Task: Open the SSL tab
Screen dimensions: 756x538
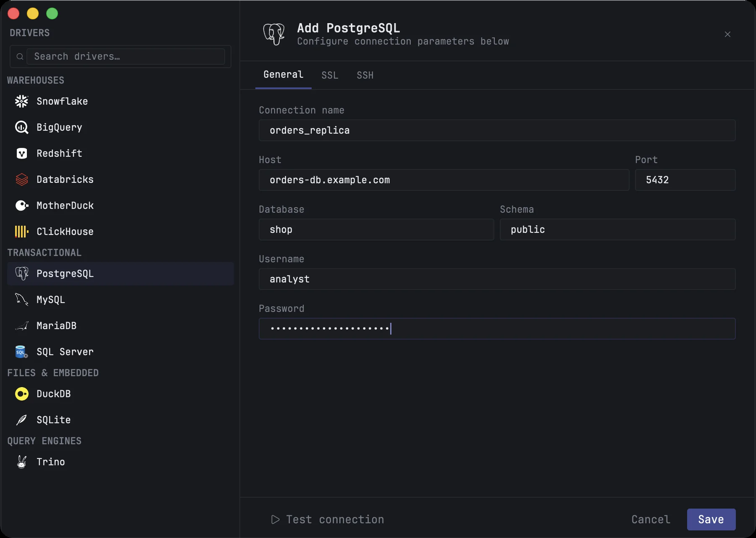Action: (330, 75)
